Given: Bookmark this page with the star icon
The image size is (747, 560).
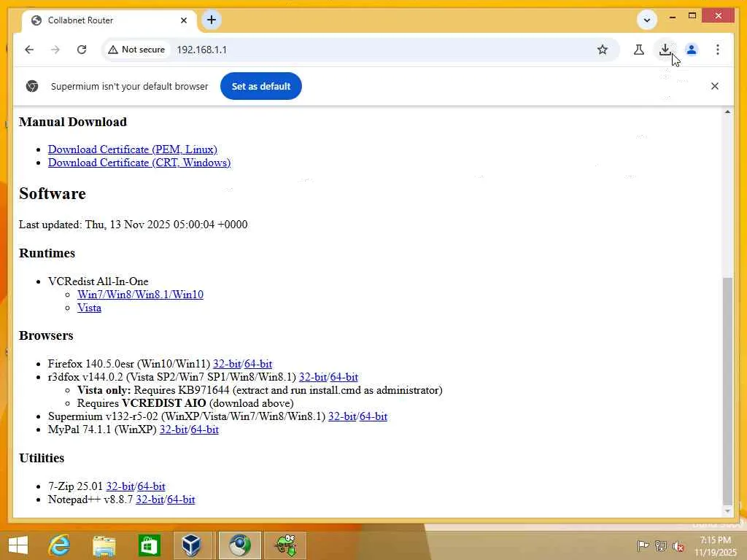Looking at the screenshot, I should [x=602, y=50].
